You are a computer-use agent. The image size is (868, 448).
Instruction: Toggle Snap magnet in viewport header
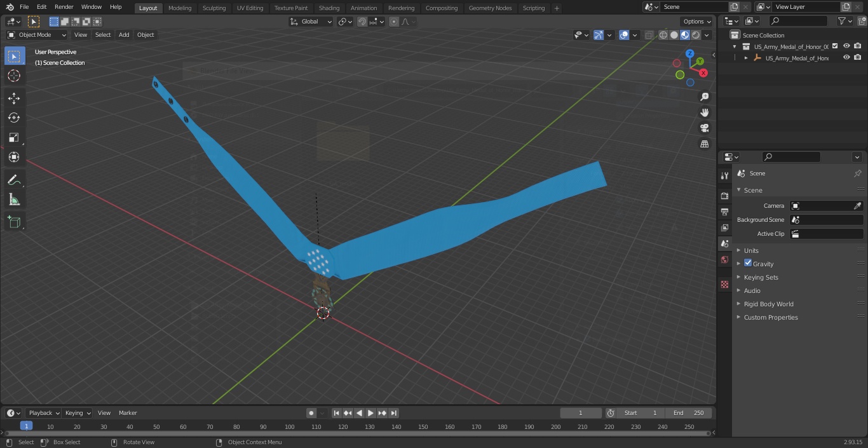pyautogui.click(x=362, y=22)
